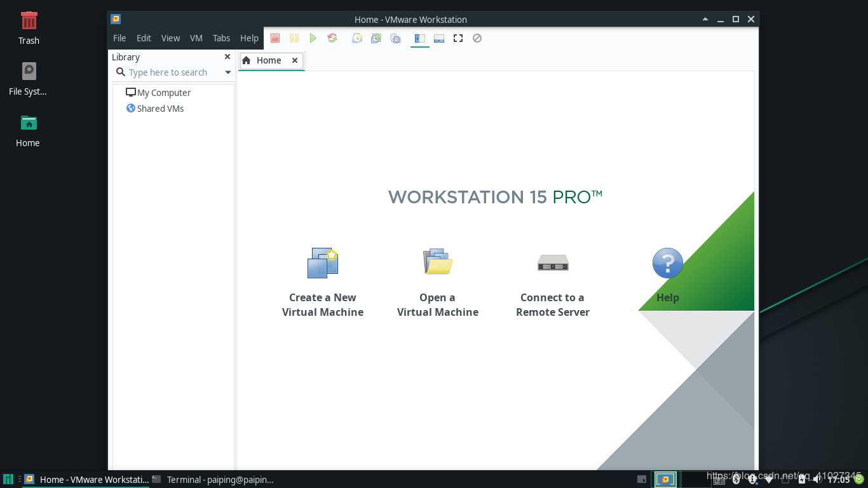868x488 pixels.
Task: Open the Snapshot Manager toolbar icon
Action: pos(395,38)
